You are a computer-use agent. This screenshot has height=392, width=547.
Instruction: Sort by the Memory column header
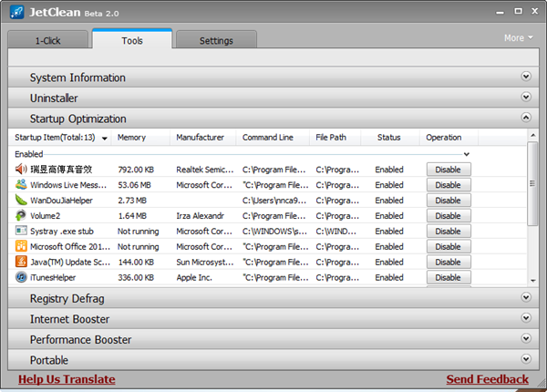coord(140,138)
